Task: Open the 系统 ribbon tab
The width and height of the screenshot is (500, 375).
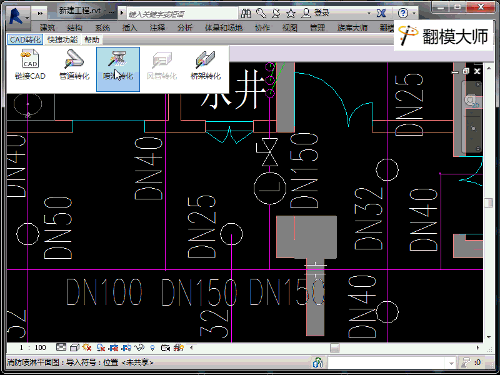Action: tap(102, 27)
